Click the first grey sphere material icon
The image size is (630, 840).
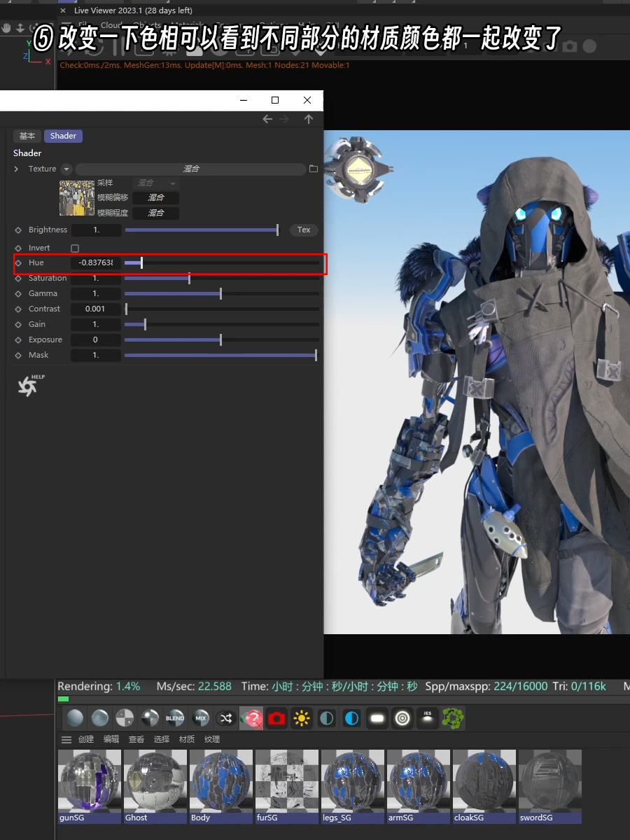coord(76,718)
